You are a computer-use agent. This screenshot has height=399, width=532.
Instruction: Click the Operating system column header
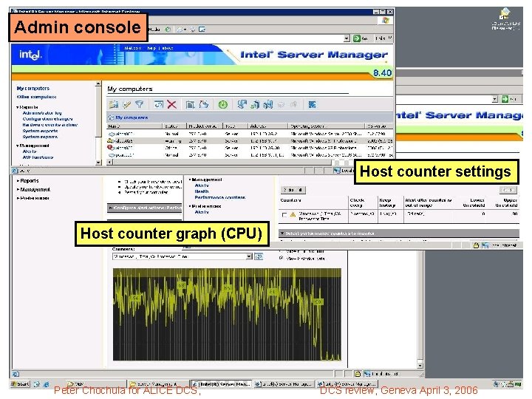pos(327,126)
